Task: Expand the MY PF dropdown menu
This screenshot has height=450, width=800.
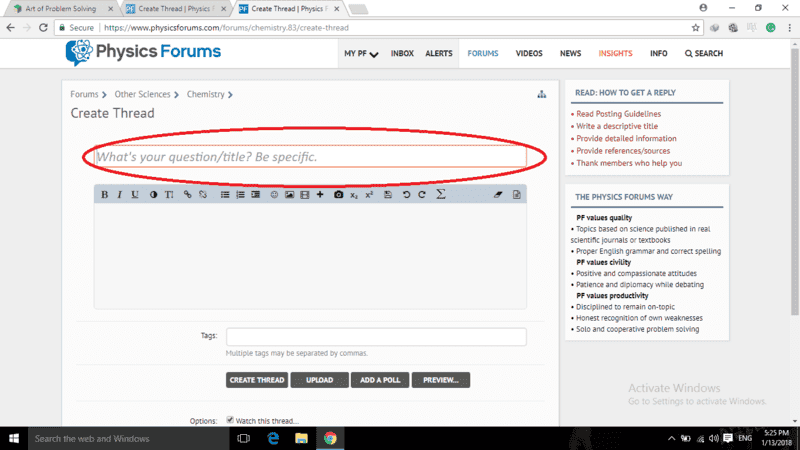Action: pos(361,54)
